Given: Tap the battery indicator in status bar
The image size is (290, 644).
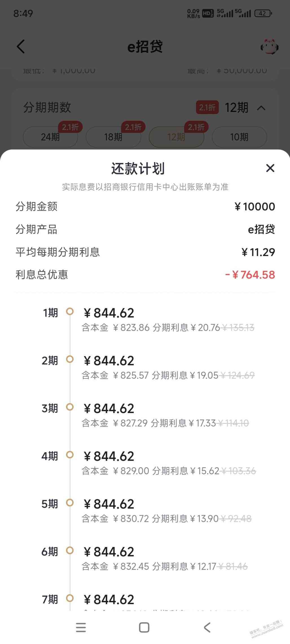Looking at the screenshot, I should pos(263,13).
